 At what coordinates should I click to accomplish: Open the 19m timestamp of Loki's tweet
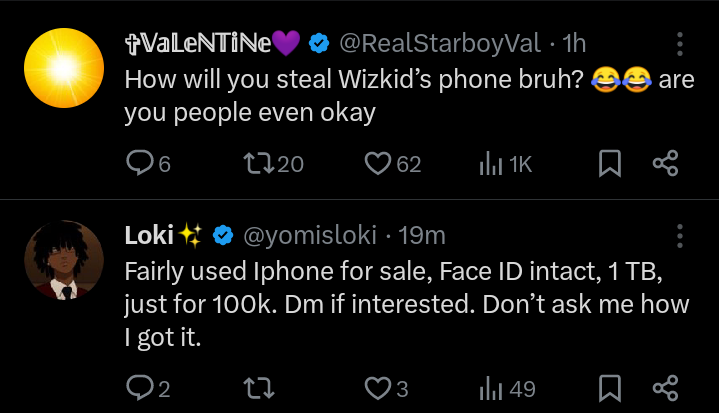click(421, 236)
